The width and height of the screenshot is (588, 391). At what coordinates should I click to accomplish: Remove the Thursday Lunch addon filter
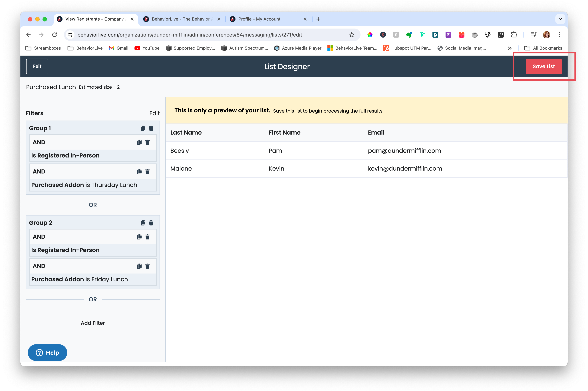coord(148,171)
